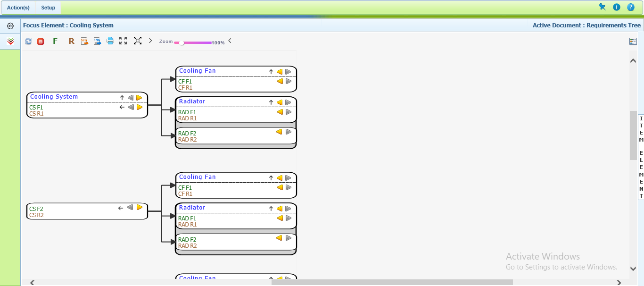
Task: Click the left chevron after the 100% zoom value
Action: [x=230, y=41]
